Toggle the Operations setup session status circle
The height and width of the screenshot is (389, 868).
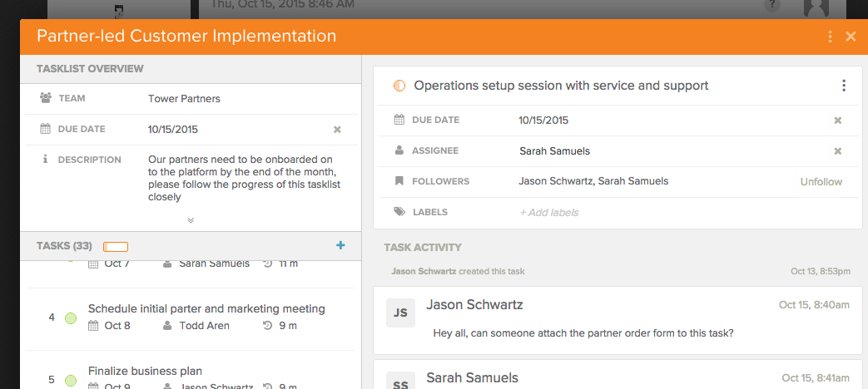pos(399,86)
